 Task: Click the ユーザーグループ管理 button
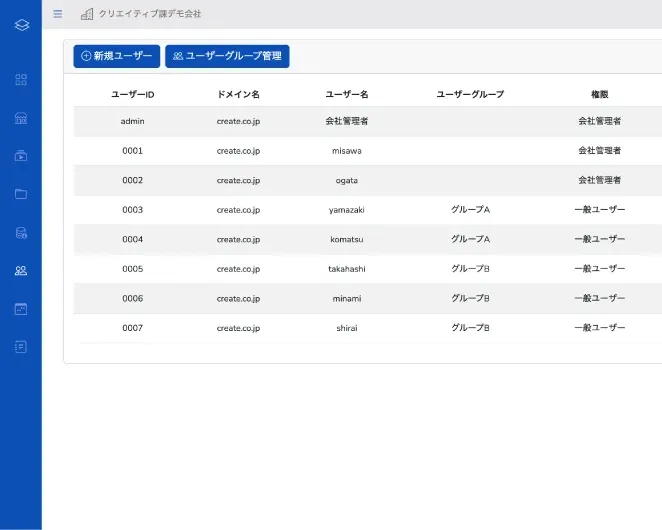[227, 56]
